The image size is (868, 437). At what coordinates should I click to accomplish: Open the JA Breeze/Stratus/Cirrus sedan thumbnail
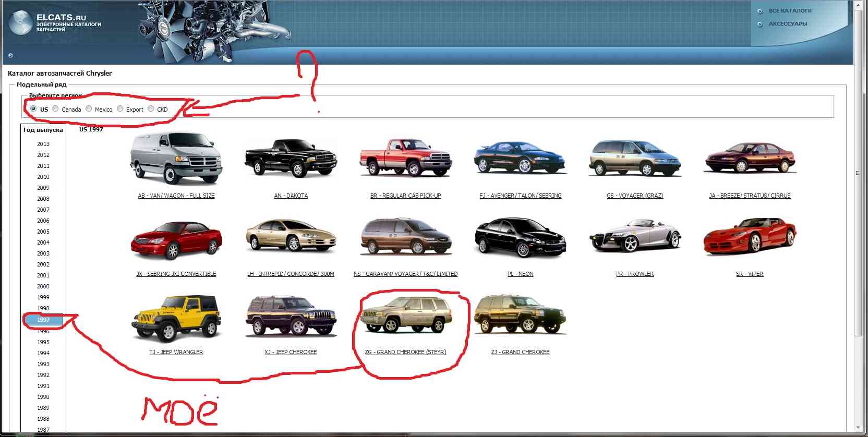pyautogui.click(x=750, y=157)
